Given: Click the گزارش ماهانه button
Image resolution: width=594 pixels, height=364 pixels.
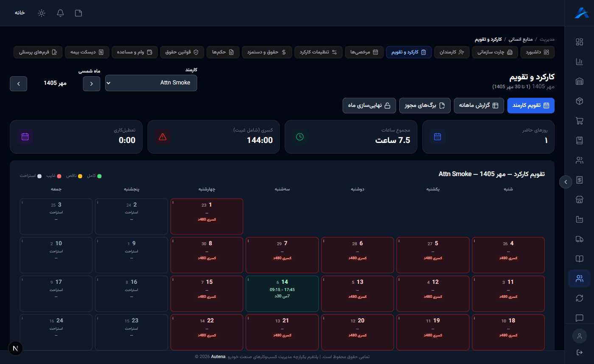Looking at the screenshot, I should click(x=479, y=106).
